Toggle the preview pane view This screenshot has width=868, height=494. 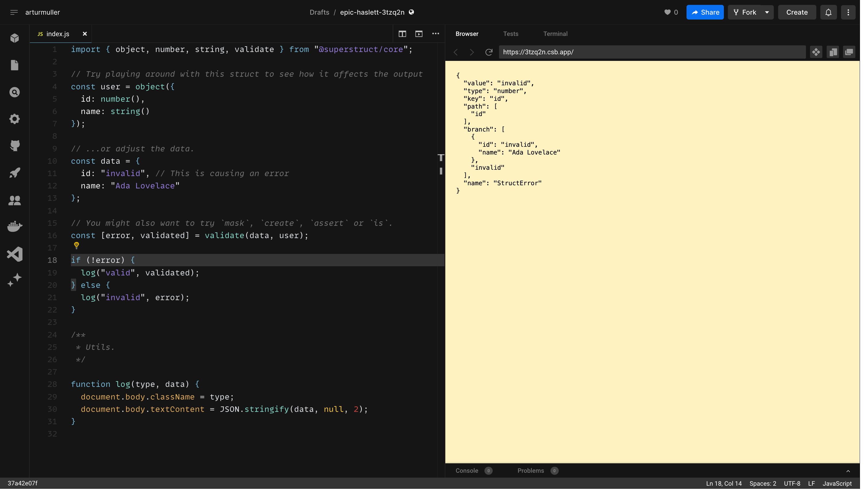click(419, 34)
